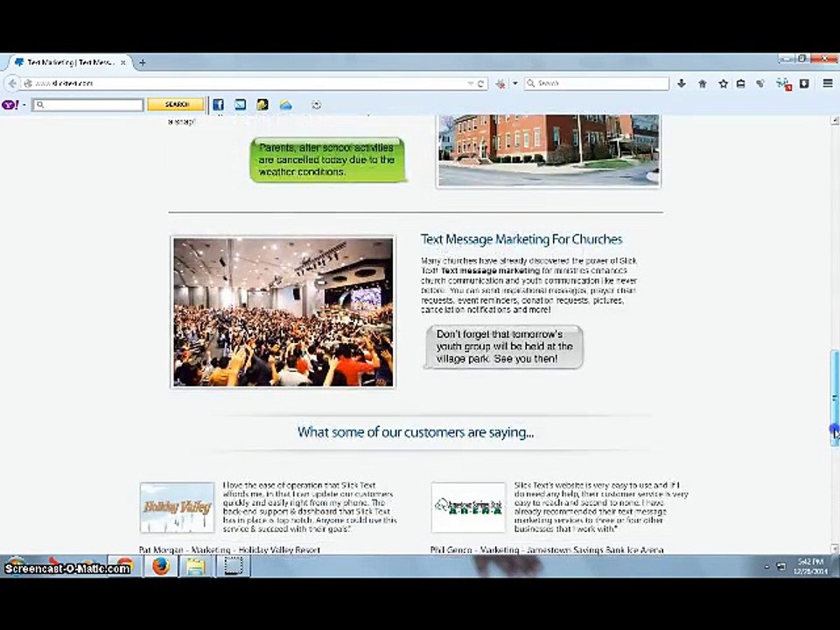Open the Firefox hamburger menu

[x=828, y=84]
